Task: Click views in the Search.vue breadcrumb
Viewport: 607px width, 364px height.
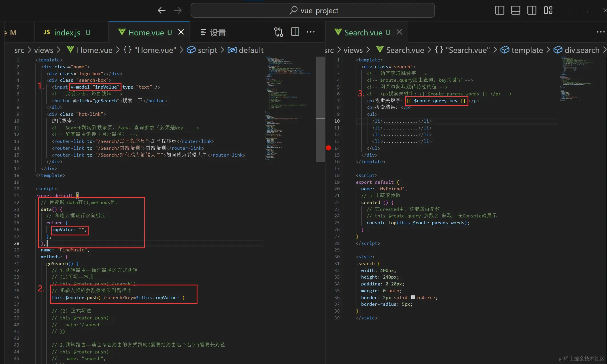Action: 353,50
